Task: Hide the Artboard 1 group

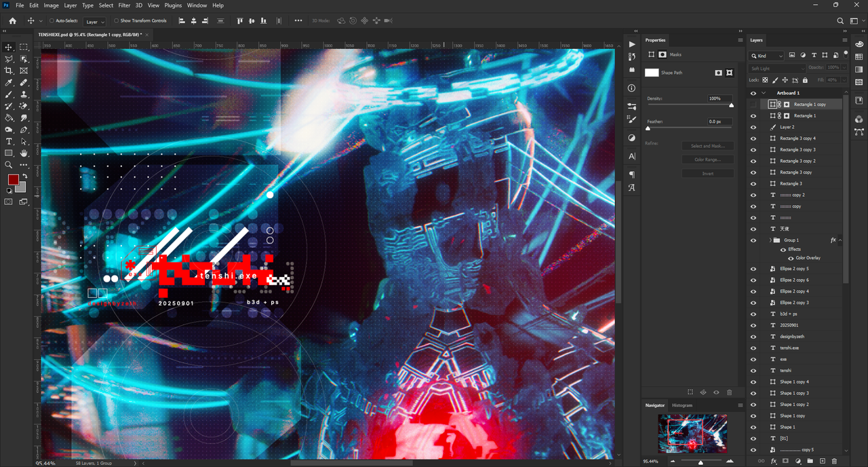Action: (x=753, y=93)
